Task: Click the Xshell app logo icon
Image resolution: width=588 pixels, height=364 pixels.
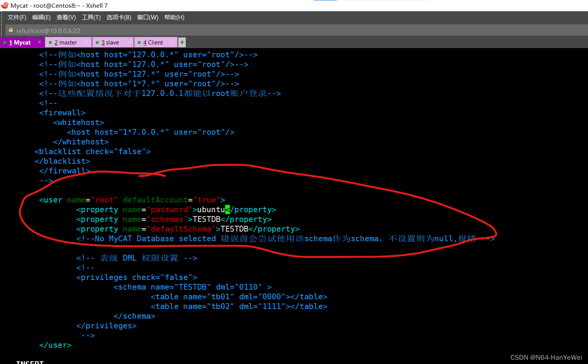Action: click(5, 5)
